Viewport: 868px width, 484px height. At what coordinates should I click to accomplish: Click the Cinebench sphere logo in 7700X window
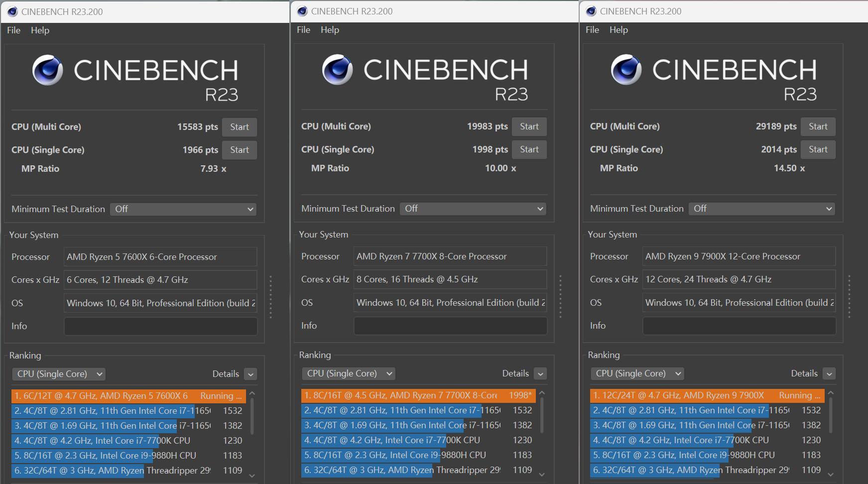(337, 70)
